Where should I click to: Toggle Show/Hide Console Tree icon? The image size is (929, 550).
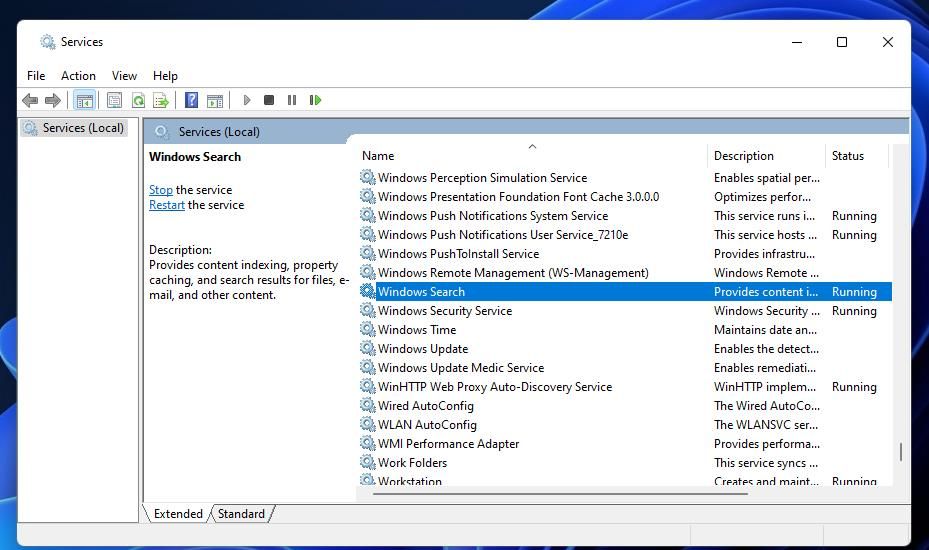[84, 100]
